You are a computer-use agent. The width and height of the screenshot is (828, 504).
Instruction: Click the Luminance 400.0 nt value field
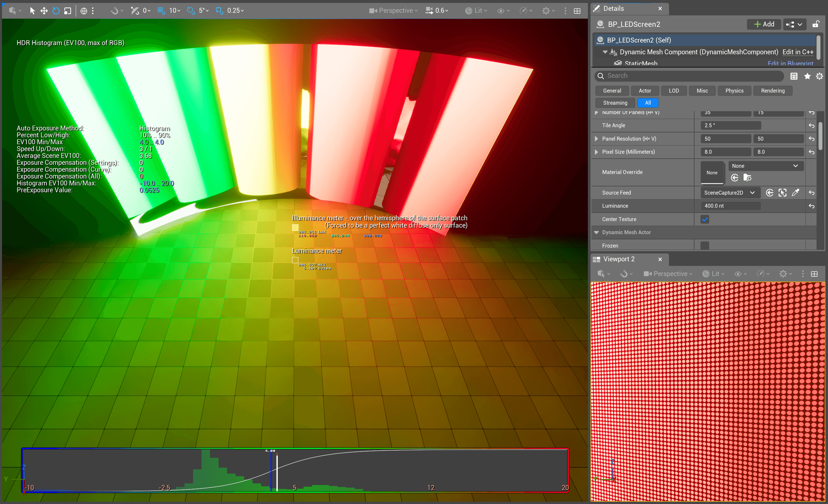pos(730,206)
